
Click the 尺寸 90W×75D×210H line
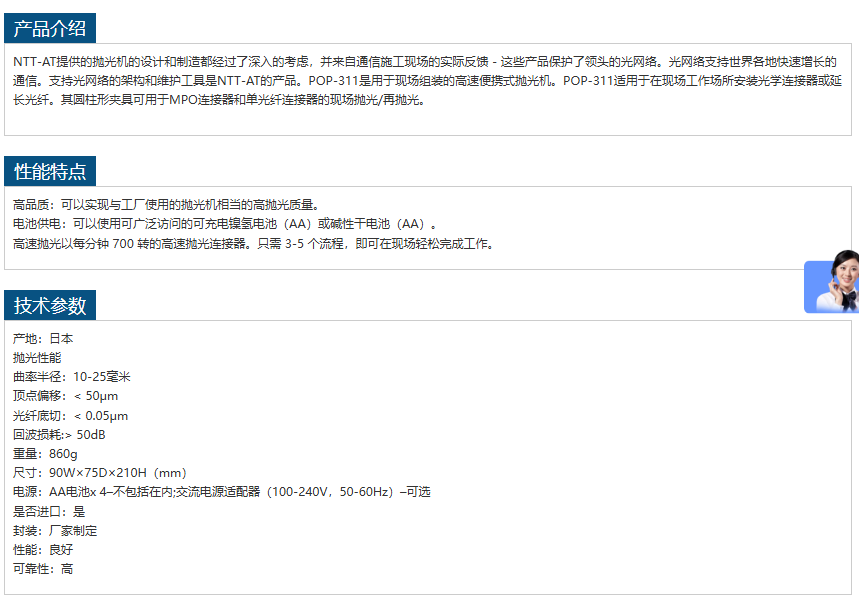[100, 473]
